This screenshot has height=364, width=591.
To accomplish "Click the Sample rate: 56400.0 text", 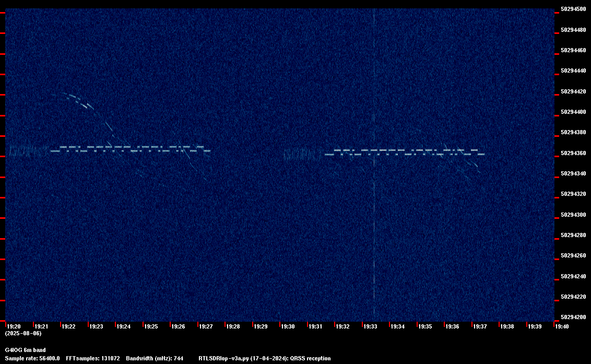I will [x=32, y=358].
